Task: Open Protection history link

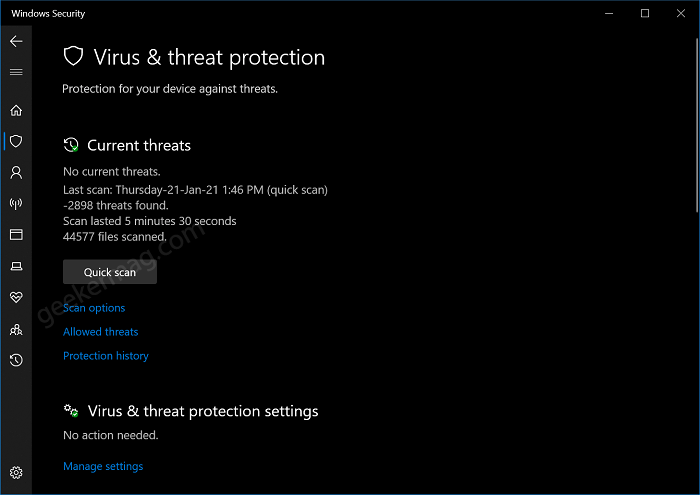Action: [x=106, y=356]
